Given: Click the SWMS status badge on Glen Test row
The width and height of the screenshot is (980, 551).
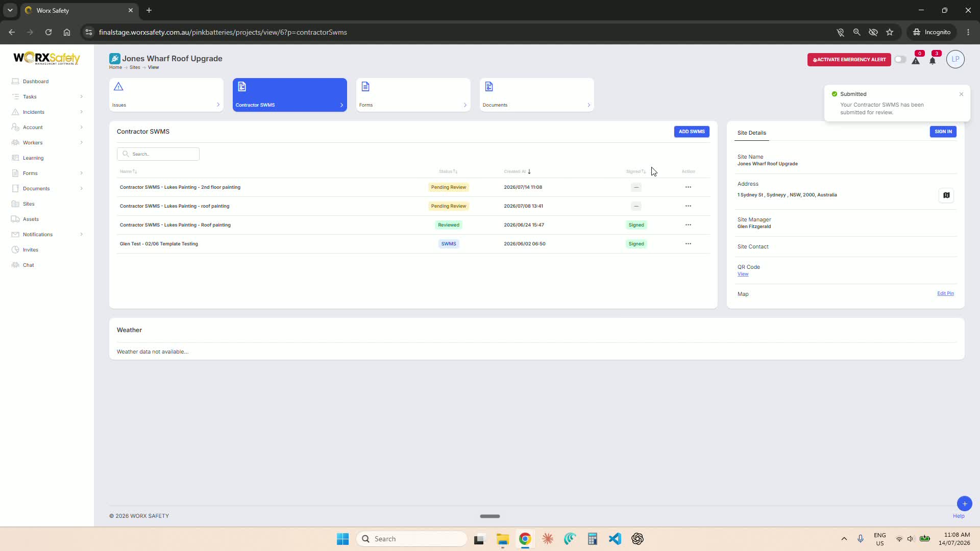Looking at the screenshot, I should pyautogui.click(x=449, y=244).
